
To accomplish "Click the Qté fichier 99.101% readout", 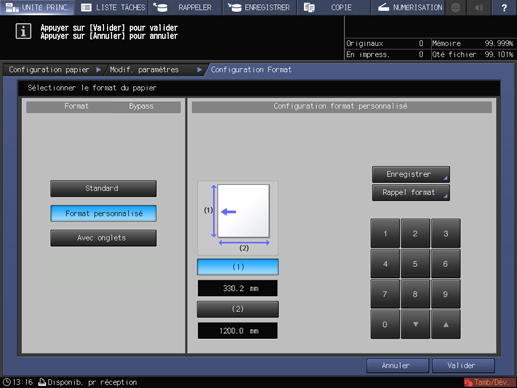I will point(472,54).
